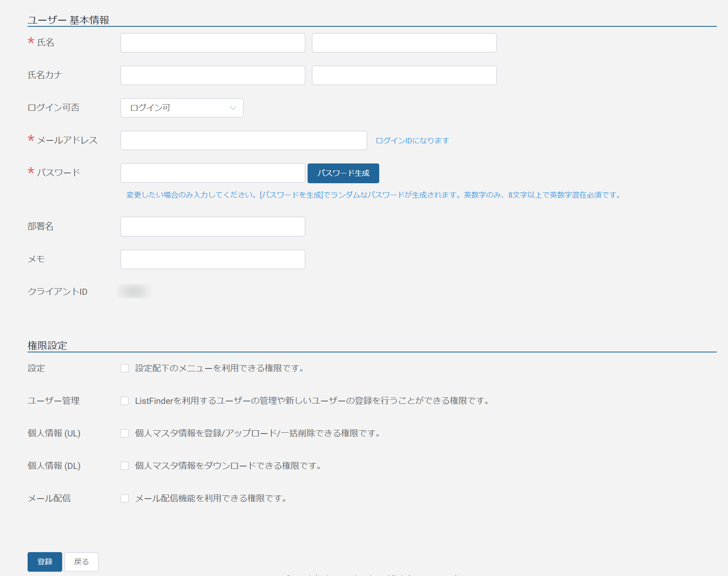Click the ログインIDになります hint text

pyautogui.click(x=412, y=140)
